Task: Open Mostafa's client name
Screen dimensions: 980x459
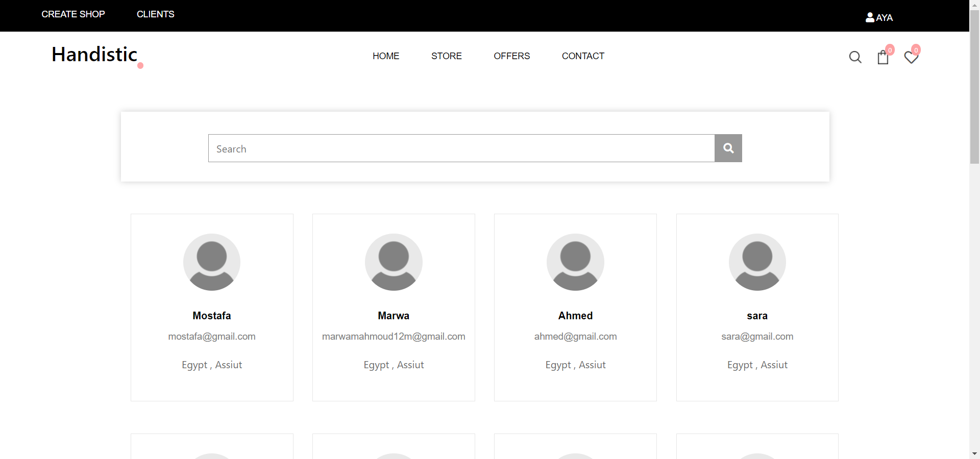Action: tap(212, 316)
